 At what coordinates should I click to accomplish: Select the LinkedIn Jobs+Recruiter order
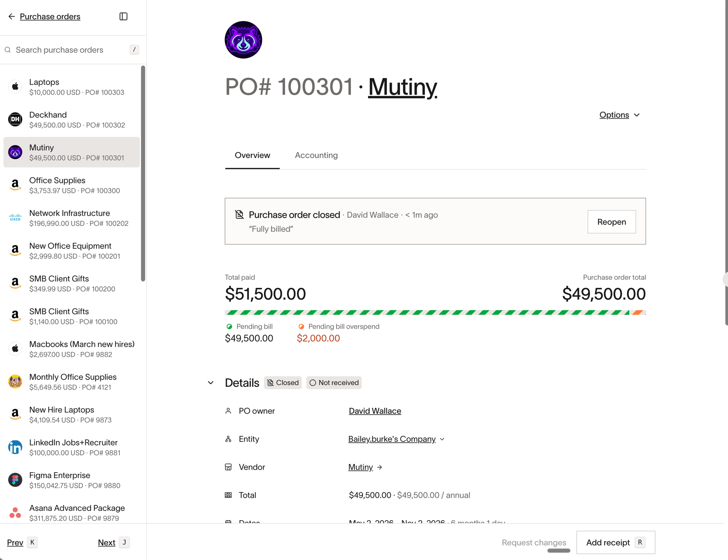[x=72, y=447]
